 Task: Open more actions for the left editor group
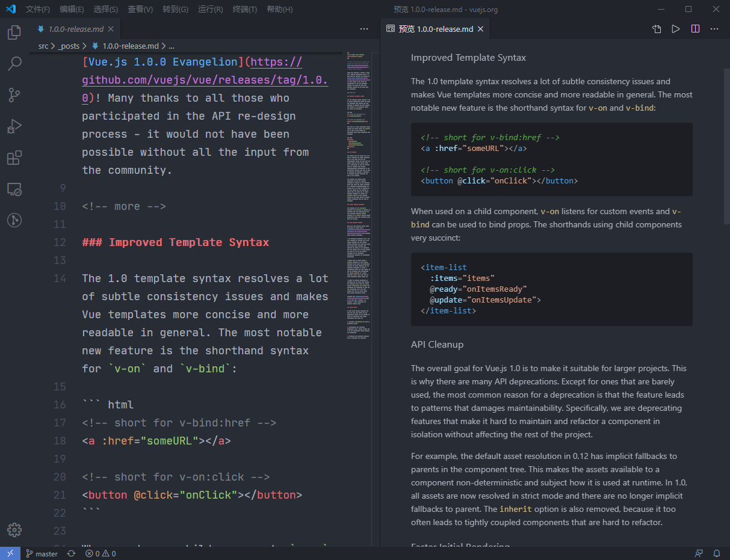pyautogui.click(x=364, y=29)
